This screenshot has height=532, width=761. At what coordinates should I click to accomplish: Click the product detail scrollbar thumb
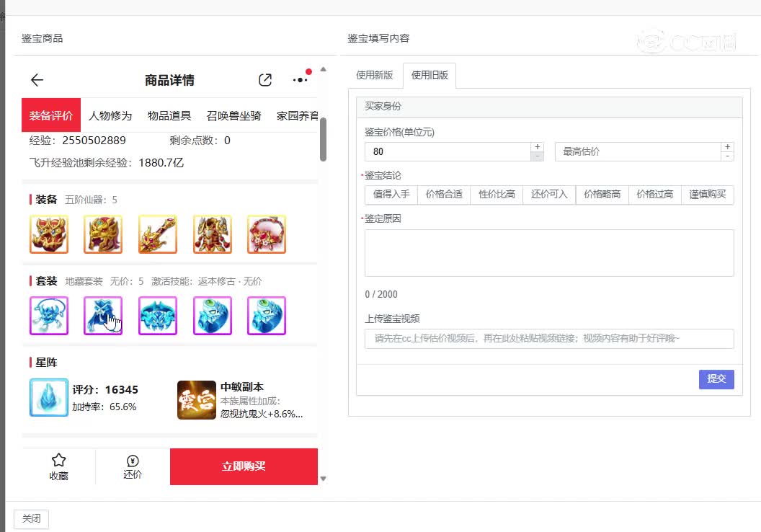pos(324,139)
